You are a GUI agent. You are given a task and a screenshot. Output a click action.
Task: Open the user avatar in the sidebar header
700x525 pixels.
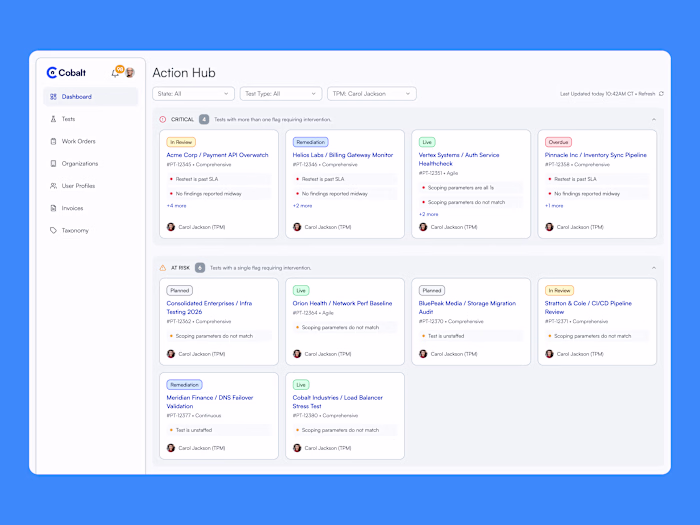tap(130, 72)
